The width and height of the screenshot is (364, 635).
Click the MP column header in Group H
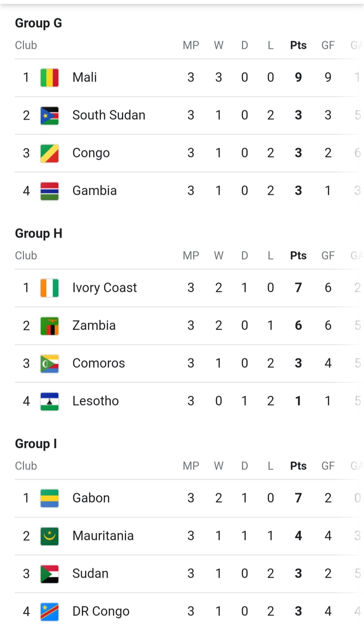(191, 256)
